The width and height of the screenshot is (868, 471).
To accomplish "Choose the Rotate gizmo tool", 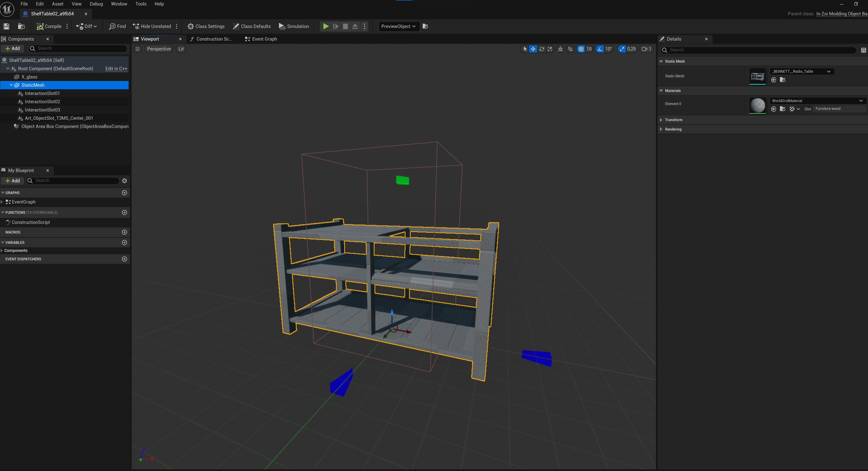I will tap(541, 49).
